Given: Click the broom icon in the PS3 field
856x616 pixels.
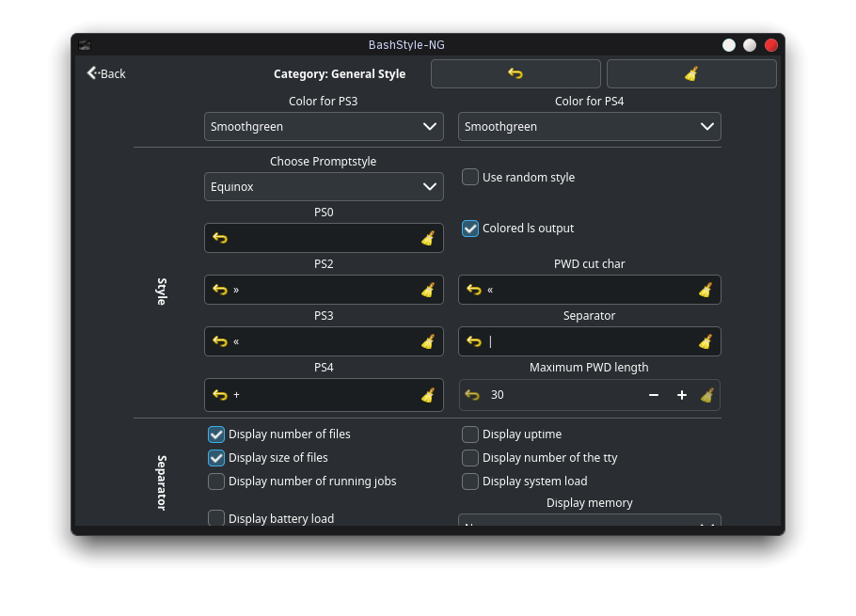Looking at the screenshot, I should 428,341.
